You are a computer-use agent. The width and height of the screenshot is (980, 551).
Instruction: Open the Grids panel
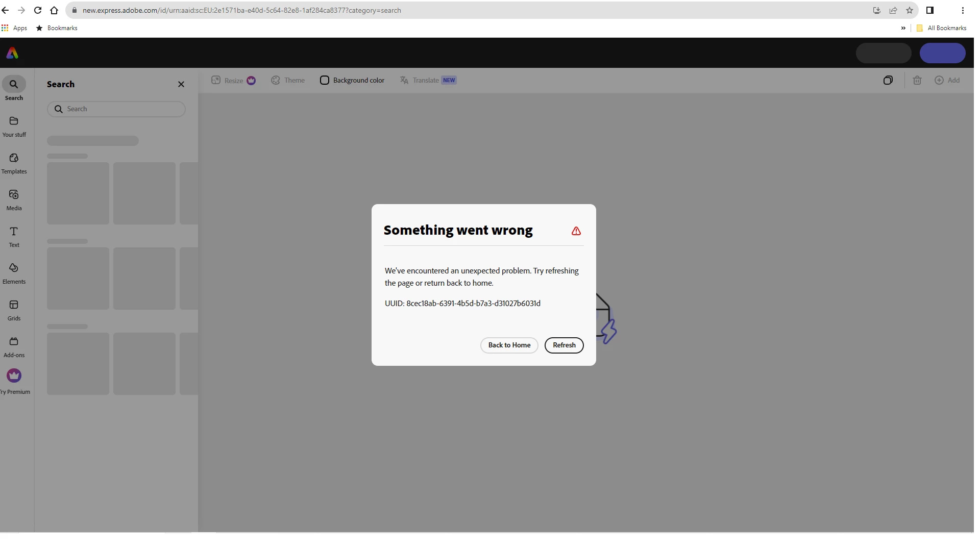[x=14, y=305]
